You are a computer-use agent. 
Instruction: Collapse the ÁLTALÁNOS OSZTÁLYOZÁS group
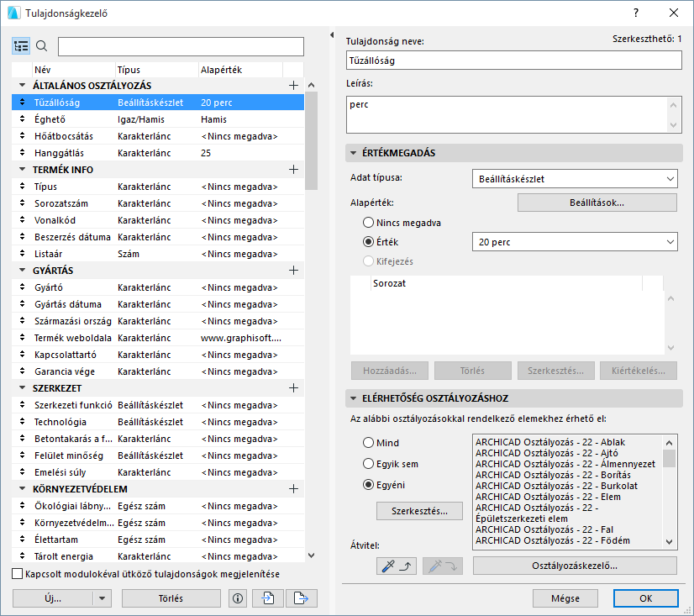[22, 85]
